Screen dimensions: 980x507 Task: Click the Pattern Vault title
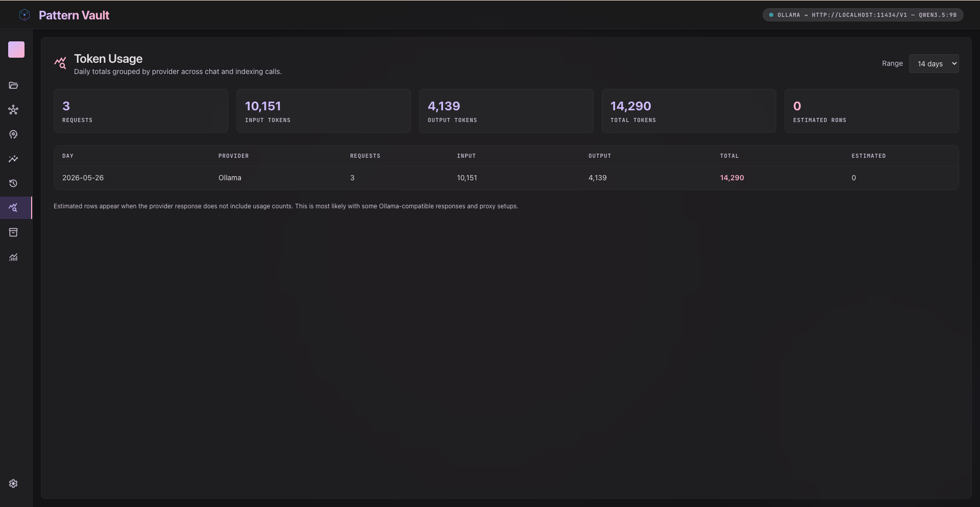click(x=74, y=15)
